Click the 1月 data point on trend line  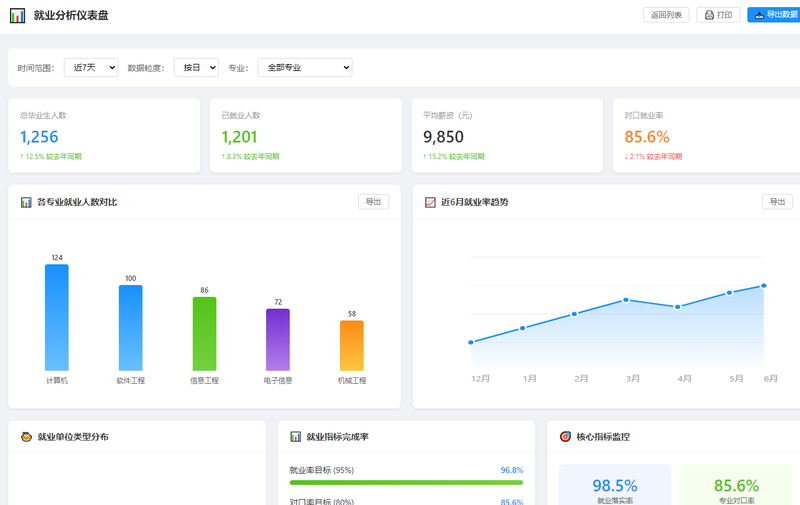(522, 329)
